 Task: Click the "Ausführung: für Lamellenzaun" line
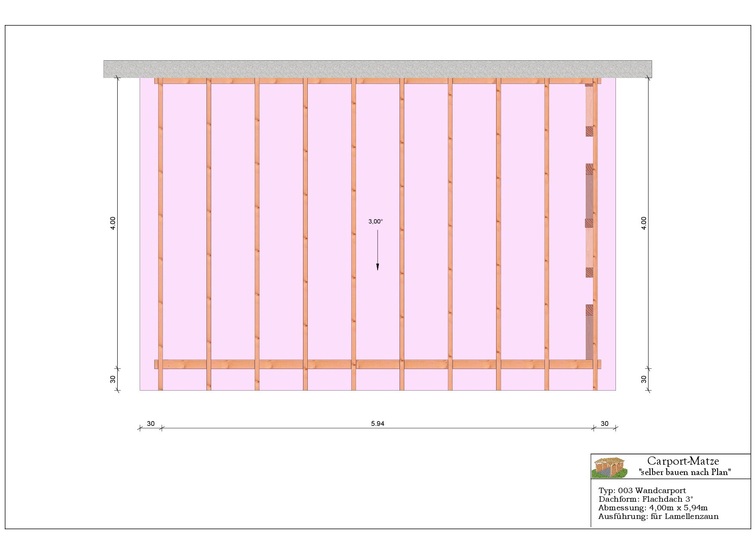(x=658, y=516)
